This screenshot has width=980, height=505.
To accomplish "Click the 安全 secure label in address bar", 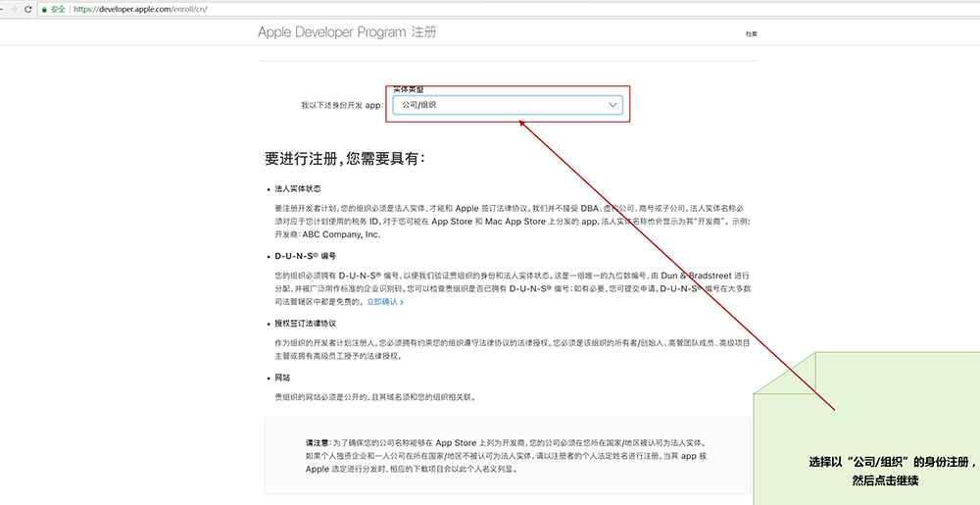I will (58, 9).
